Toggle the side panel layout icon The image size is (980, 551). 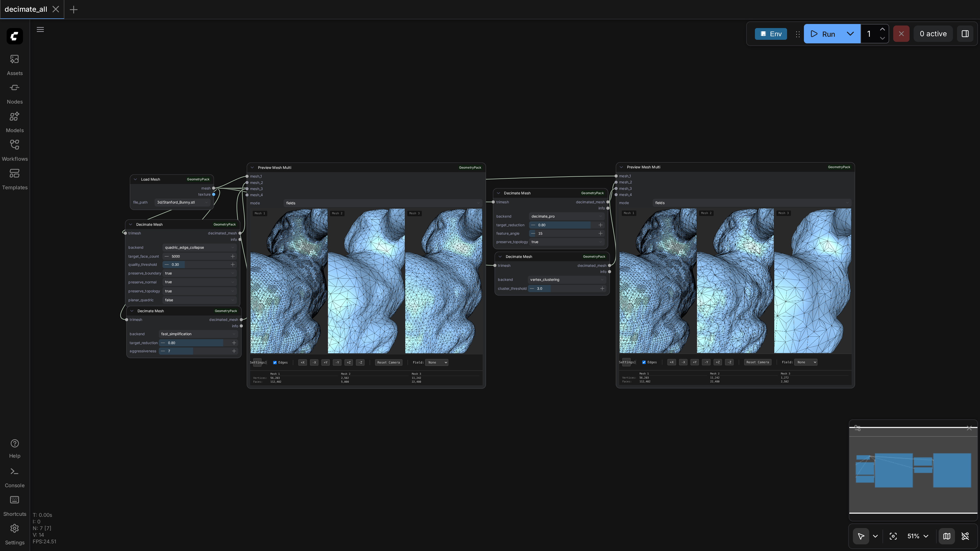(965, 34)
